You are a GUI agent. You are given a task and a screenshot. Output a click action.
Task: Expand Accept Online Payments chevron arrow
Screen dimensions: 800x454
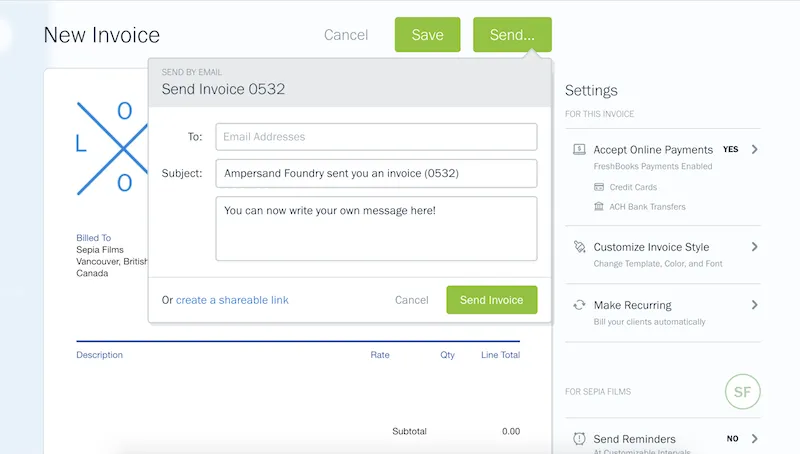tap(754, 149)
